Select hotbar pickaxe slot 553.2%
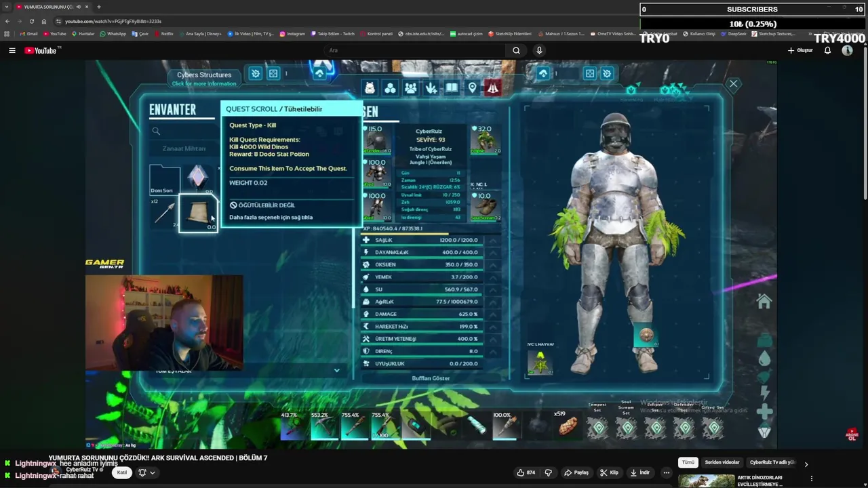868x488 pixels. (324, 426)
